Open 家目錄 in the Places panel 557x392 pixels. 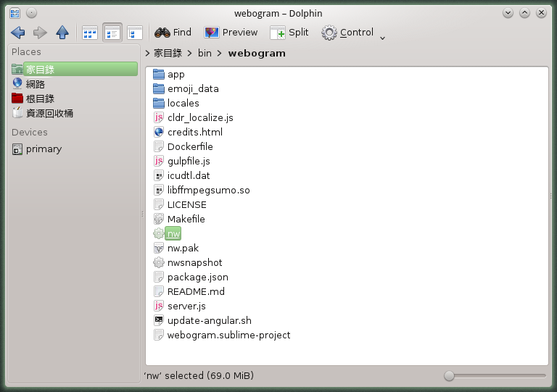[x=74, y=69]
